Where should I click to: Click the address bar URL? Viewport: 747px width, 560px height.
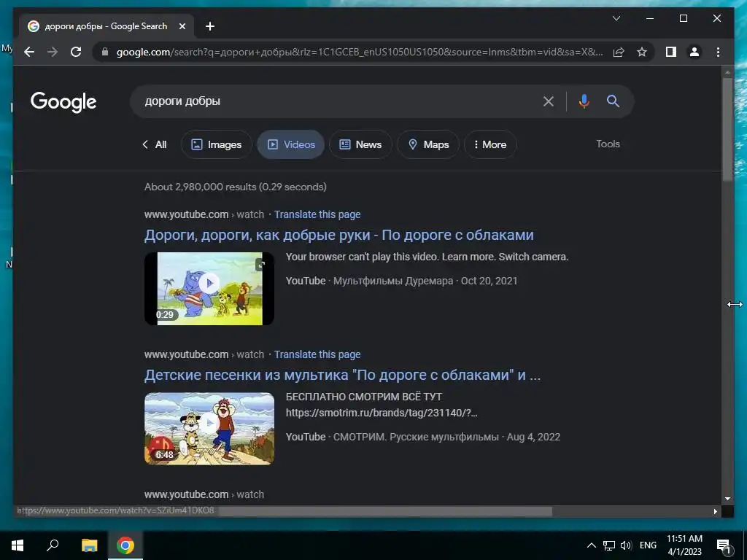click(360, 52)
